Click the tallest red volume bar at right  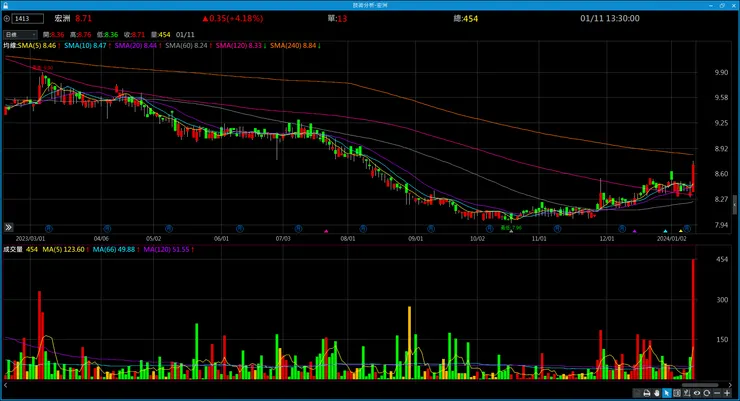point(693,319)
